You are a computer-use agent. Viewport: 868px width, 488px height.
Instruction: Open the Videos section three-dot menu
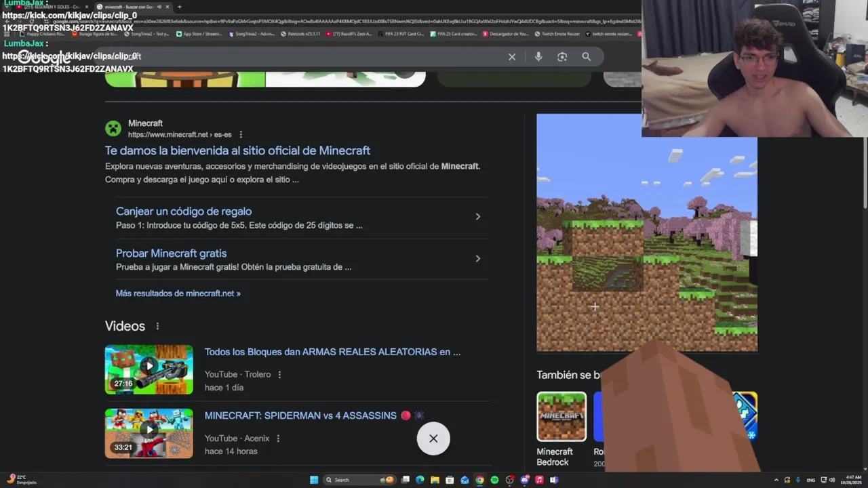point(157,326)
